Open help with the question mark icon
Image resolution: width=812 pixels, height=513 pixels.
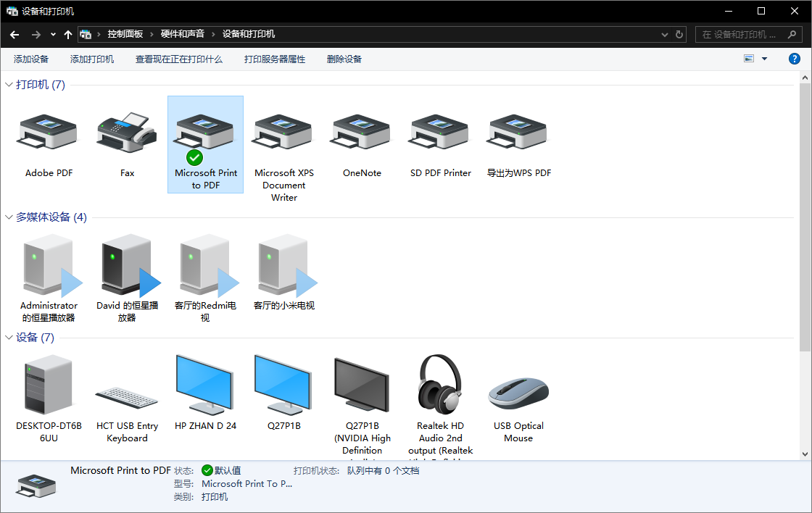[x=794, y=59]
